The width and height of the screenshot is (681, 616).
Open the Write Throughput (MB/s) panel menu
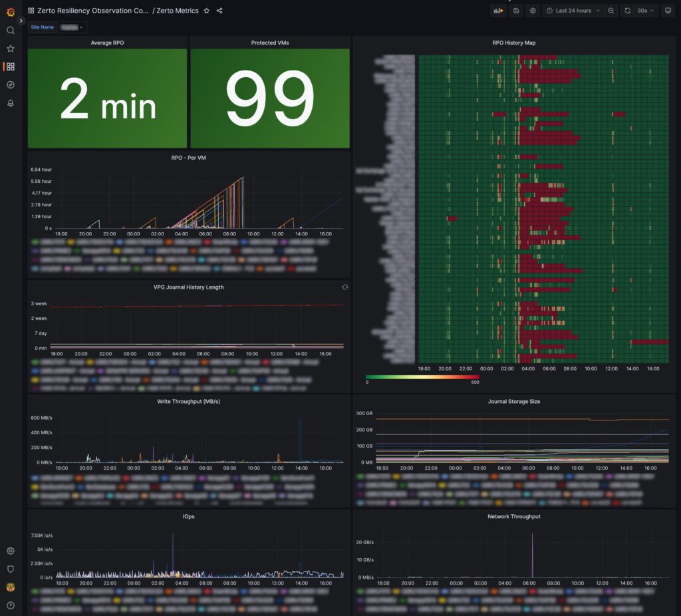(188, 401)
